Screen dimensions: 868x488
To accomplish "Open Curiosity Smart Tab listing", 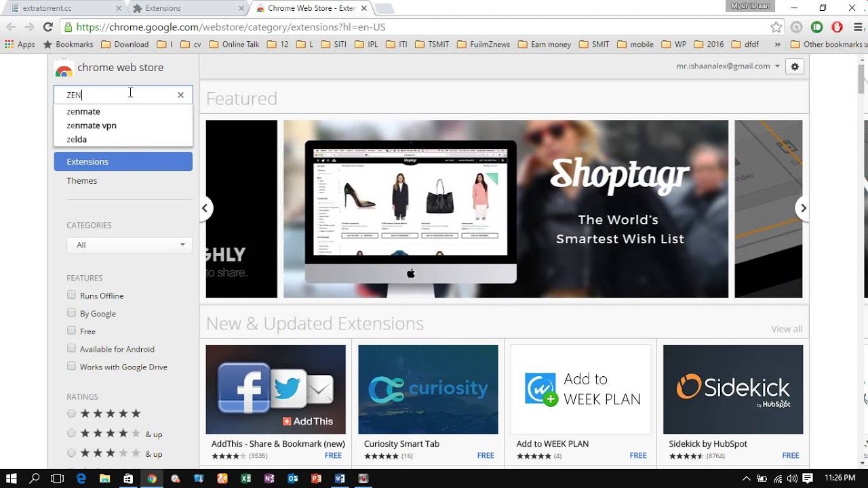I will pos(401,444).
